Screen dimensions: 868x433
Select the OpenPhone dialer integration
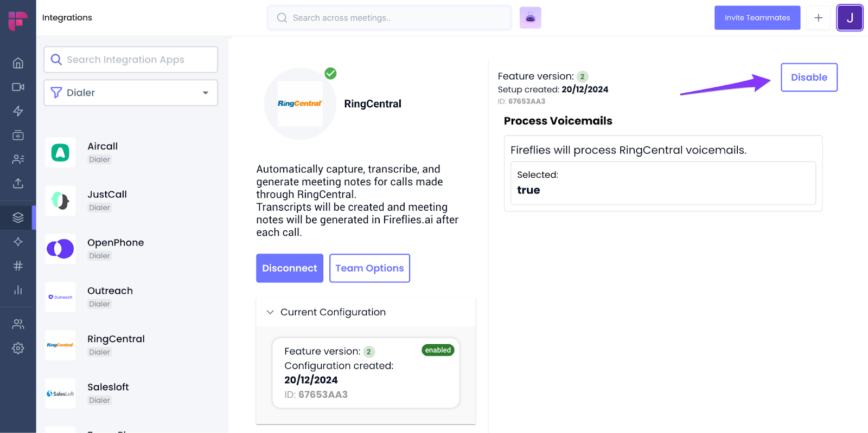click(115, 248)
